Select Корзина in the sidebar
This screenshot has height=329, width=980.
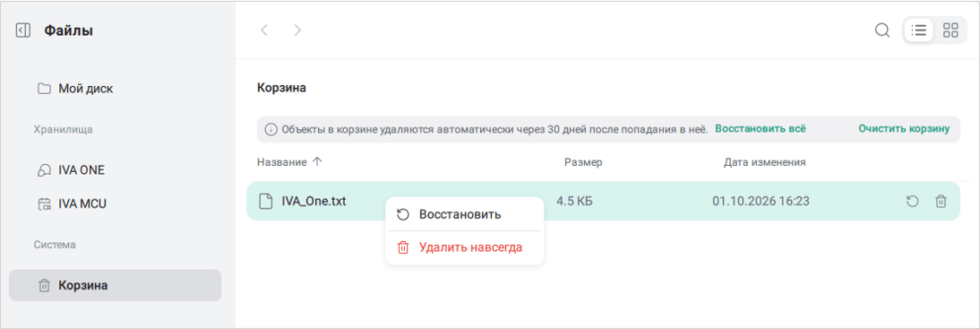[x=115, y=286]
